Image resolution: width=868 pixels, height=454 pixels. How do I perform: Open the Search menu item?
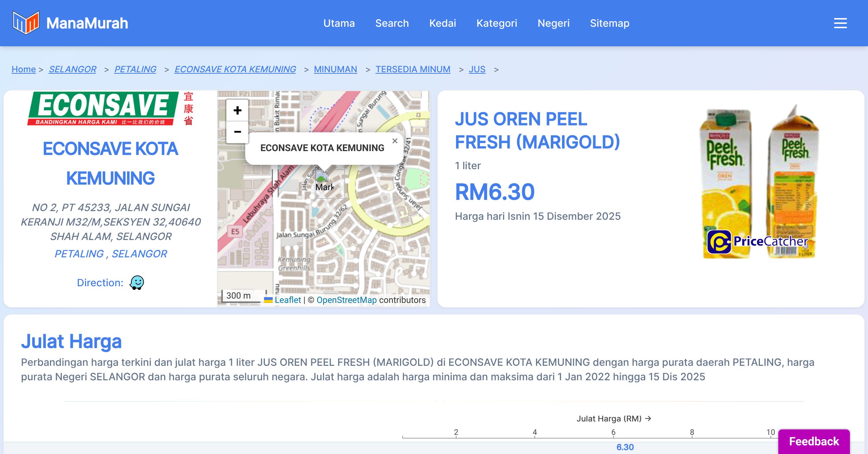coord(392,23)
